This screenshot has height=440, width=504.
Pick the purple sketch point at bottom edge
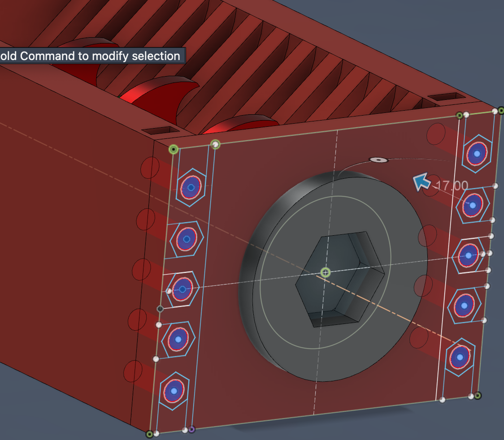pyautogui.click(x=191, y=429)
